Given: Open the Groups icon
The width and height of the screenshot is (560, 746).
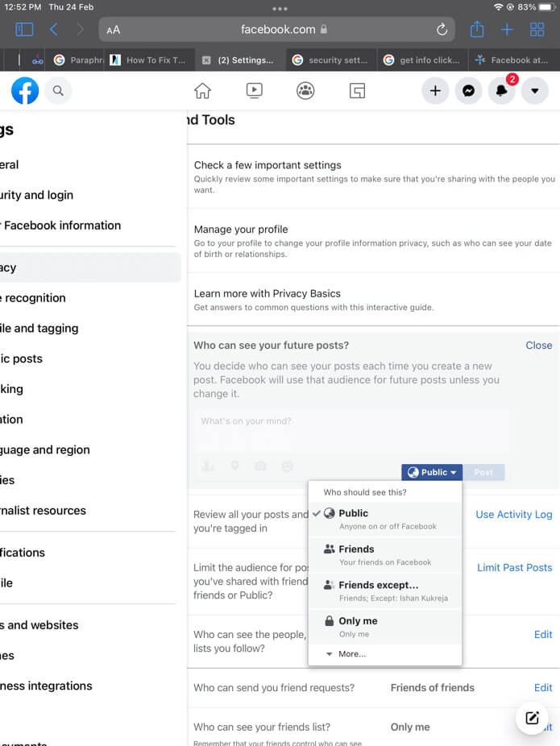Looking at the screenshot, I should (x=305, y=90).
